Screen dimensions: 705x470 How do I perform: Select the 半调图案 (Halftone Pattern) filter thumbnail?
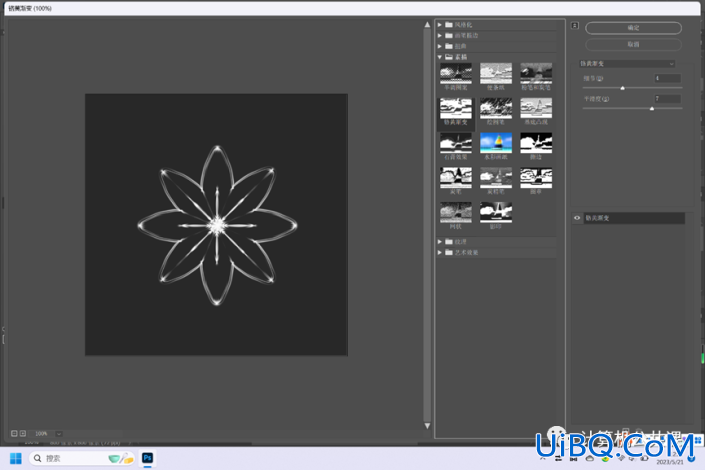(455, 73)
